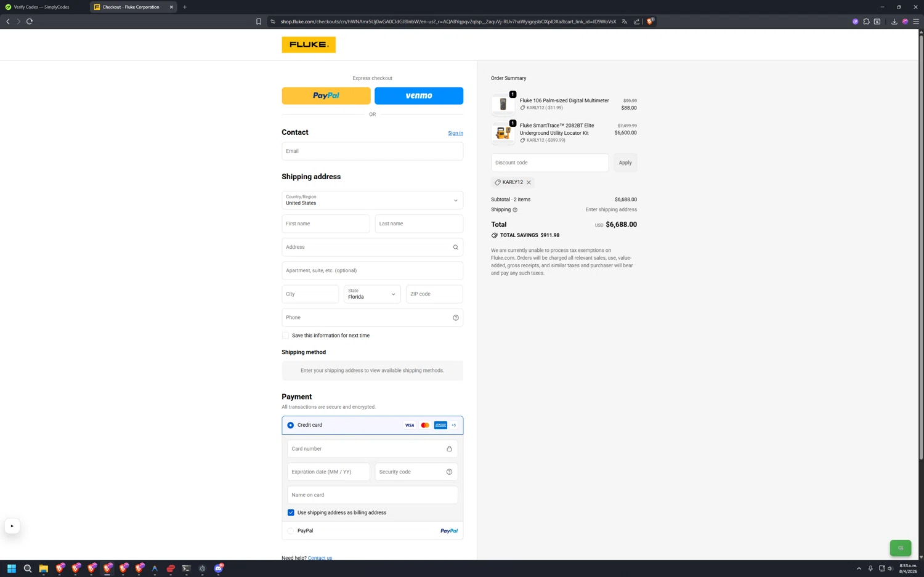Click the ZIP code field
Viewport: 924px width, 577px height.
point(434,294)
